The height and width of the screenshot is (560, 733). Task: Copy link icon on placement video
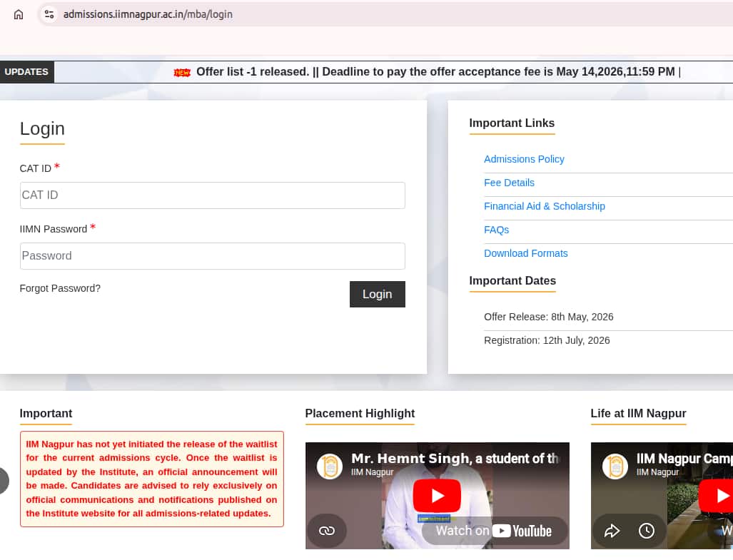(x=327, y=531)
